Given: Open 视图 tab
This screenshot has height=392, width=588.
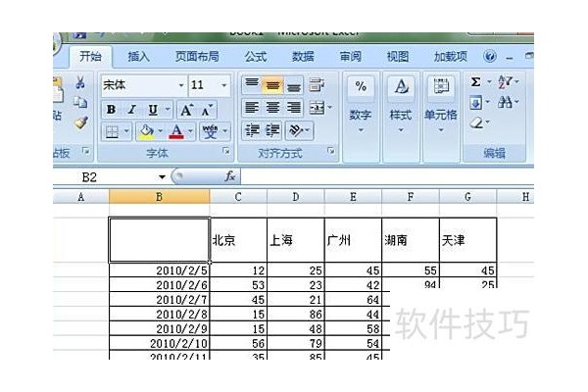Looking at the screenshot, I should pos(398,57).
